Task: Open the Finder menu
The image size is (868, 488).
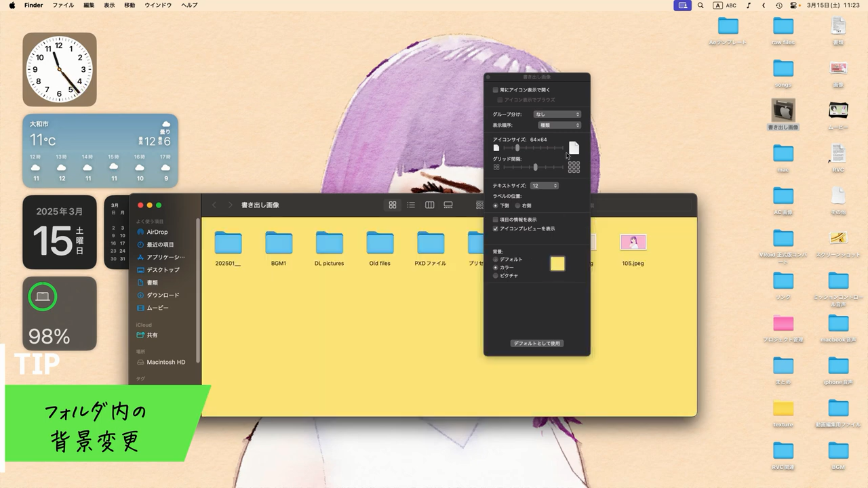Action: pos(33,5)
